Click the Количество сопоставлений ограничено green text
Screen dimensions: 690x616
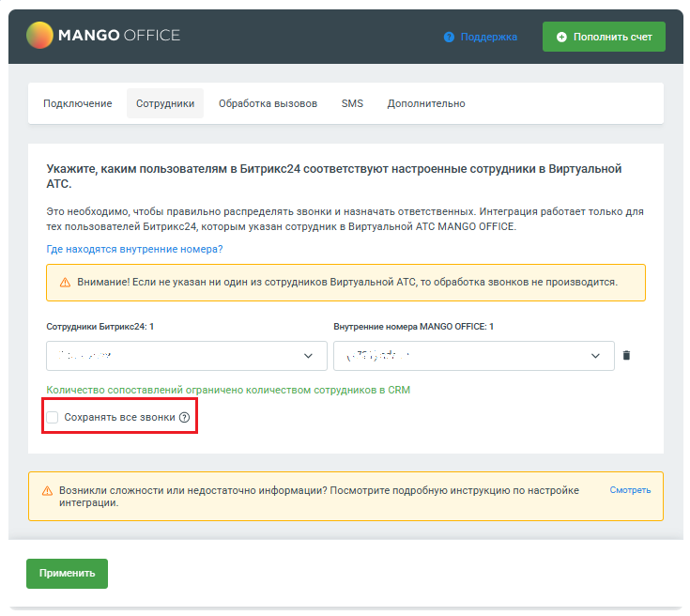tap(228, 390)
